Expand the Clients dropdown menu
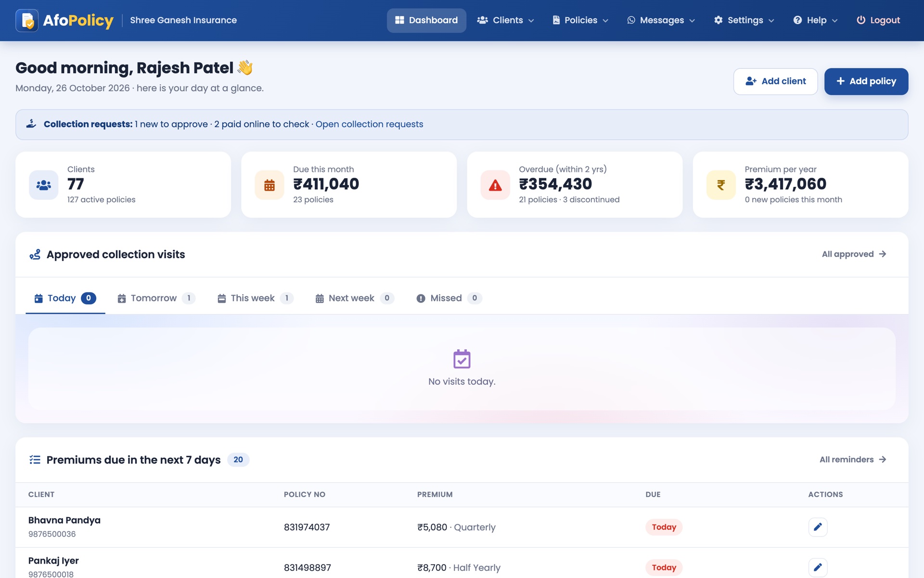Image resolution: width=924 pixels, height=578 pixels. (x=505, y=20)
